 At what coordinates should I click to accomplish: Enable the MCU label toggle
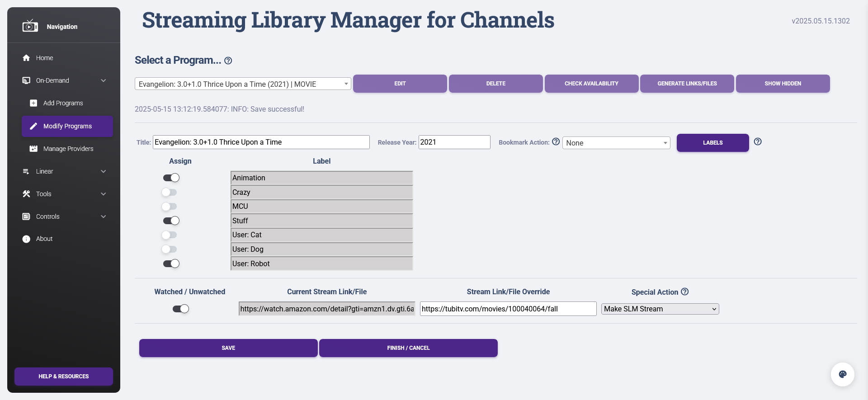(x=170, y=207)
